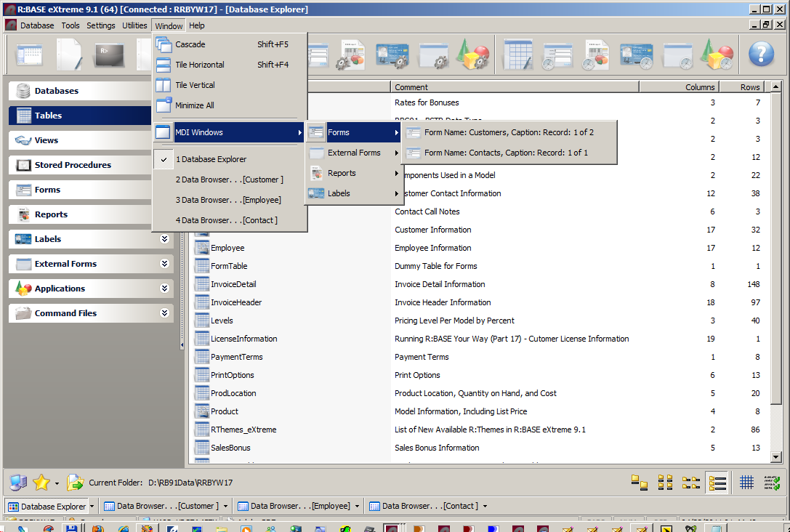Open External Forms submenu item

coord(354,153)
